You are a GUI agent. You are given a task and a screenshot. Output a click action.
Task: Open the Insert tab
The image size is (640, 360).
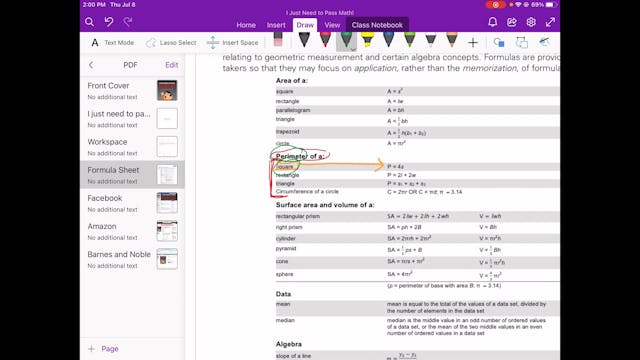click(276, 25)
